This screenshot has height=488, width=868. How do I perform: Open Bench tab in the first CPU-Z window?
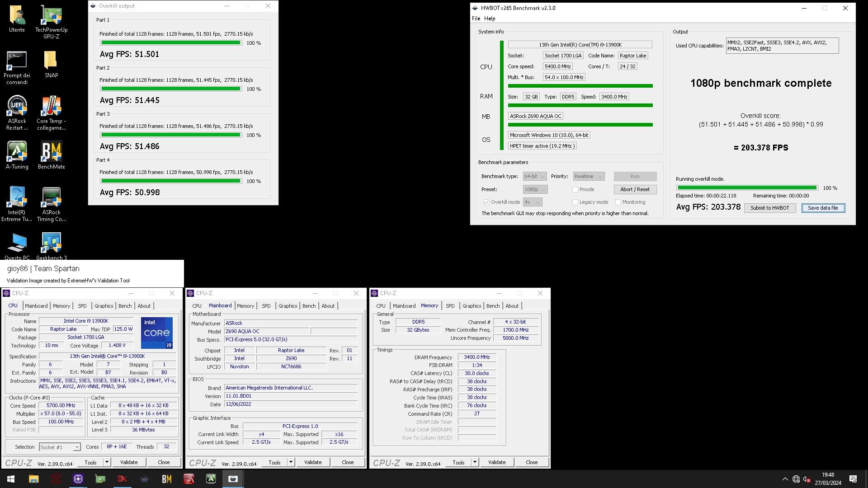(125, 306)
